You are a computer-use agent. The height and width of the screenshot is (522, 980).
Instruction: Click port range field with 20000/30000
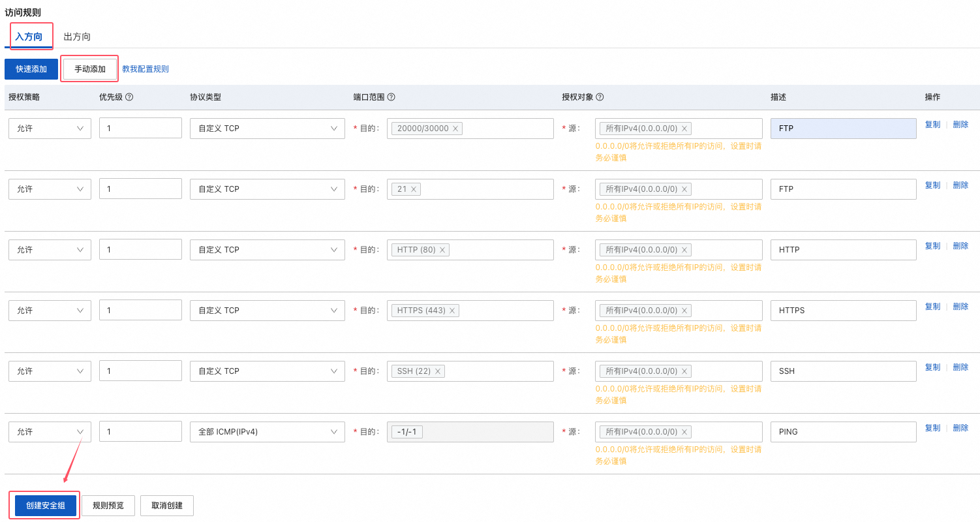470,129
